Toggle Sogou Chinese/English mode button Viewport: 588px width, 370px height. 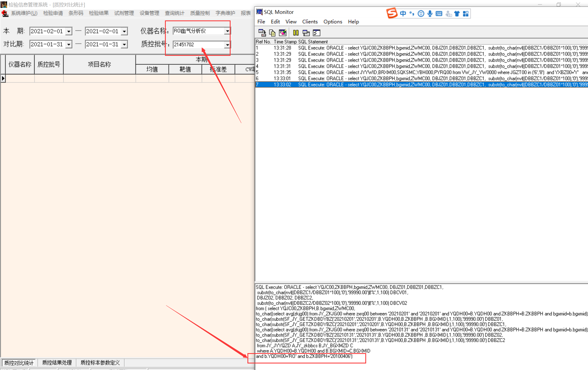[x=403, y=14]
